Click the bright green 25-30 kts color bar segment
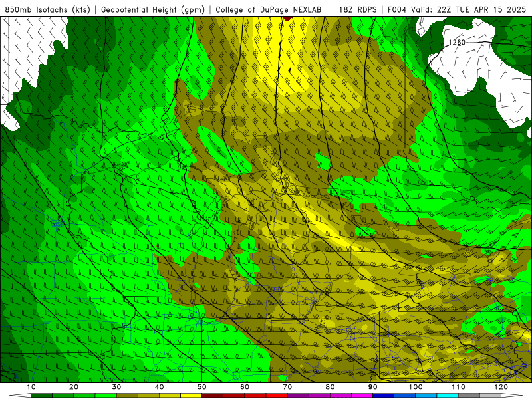Image resolution: width=532 pixels, height=399 pixels. 106,396
